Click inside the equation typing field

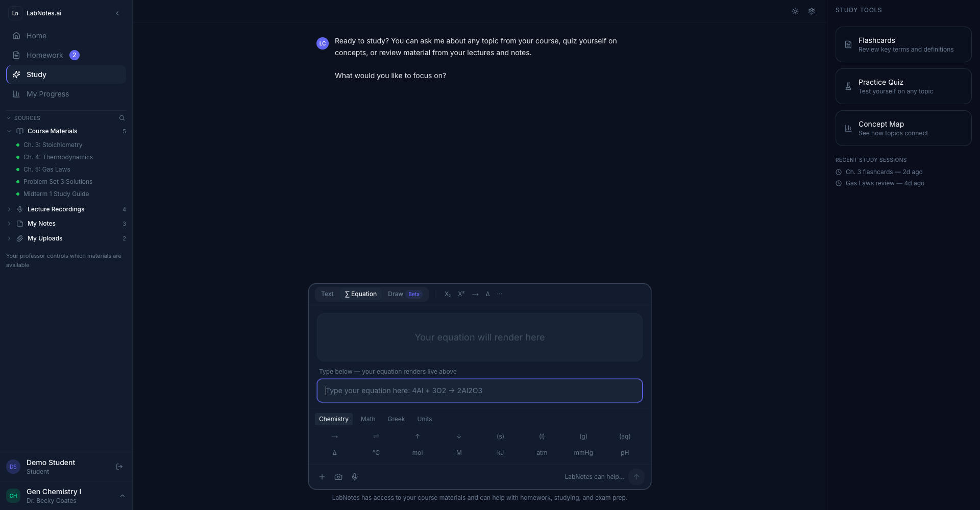[x=479, y=391]
